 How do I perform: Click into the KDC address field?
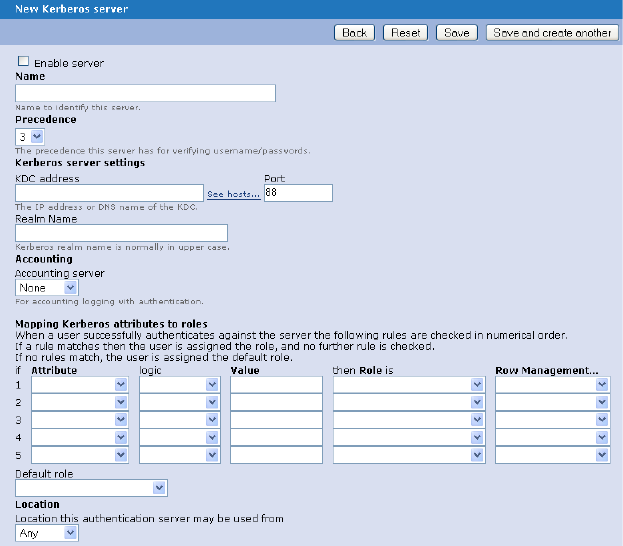[109, 193]
